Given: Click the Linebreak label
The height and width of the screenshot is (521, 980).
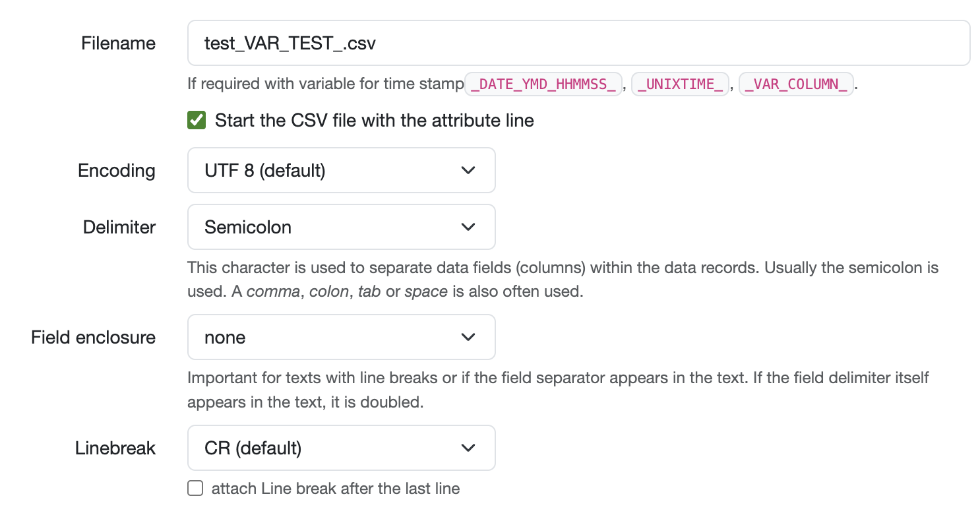Looking at the screenshot, I should click(x=115, y=448).
